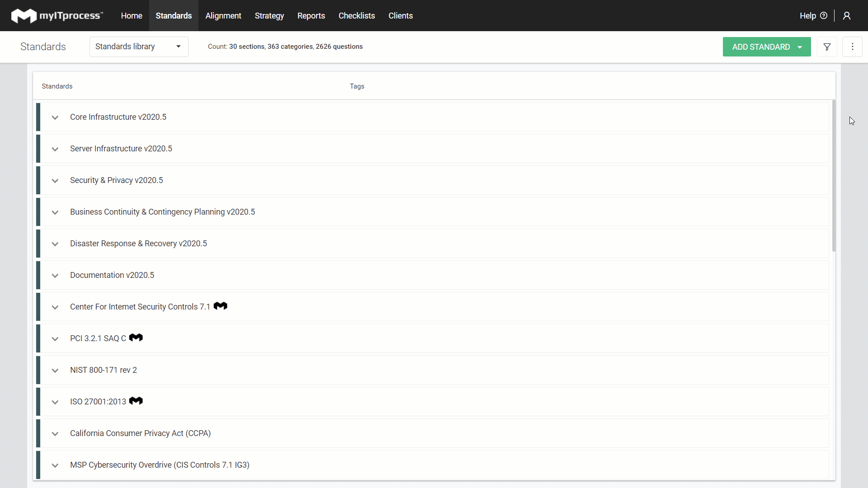Expand Security & Privacy v2020.5 row
868x488 pixels.
[55, 181]
